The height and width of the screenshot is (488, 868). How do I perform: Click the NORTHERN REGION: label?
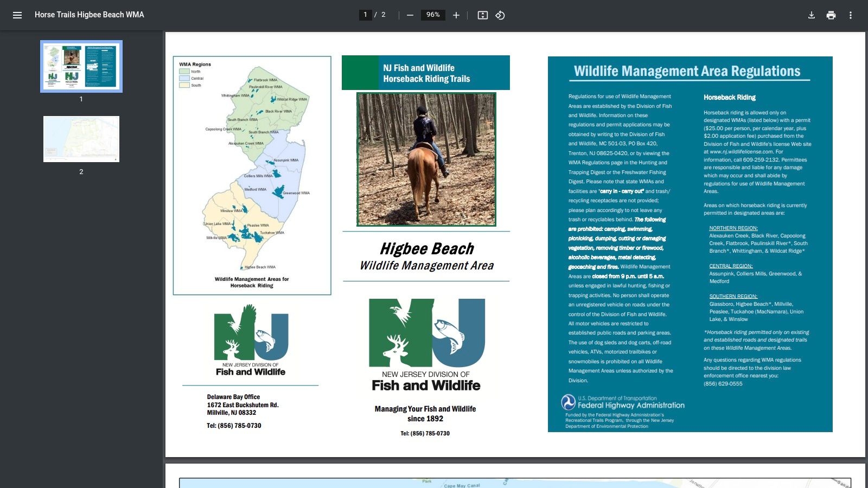point(733,228)
